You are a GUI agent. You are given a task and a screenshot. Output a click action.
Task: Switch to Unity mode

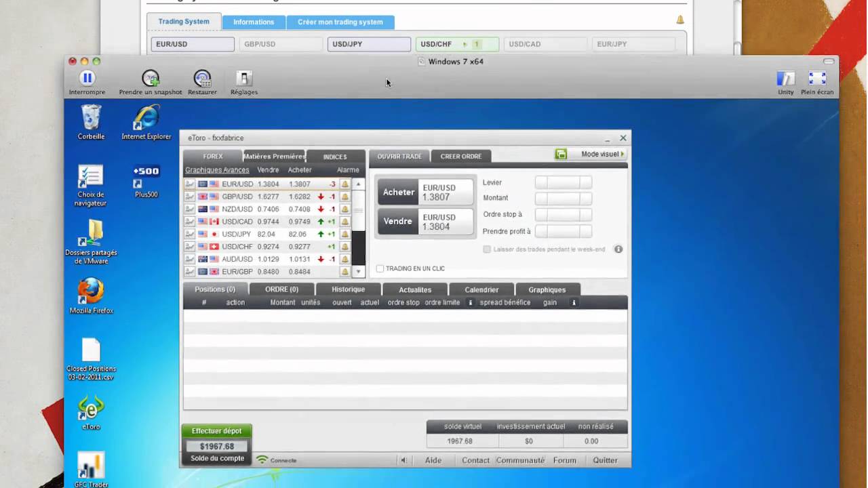(785, 78)
